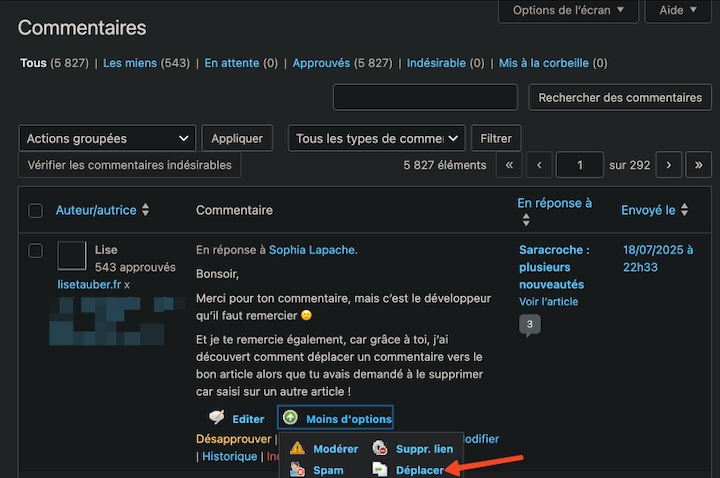Go to the last comments page
This screenshot has height=478, width=720.
698,165
